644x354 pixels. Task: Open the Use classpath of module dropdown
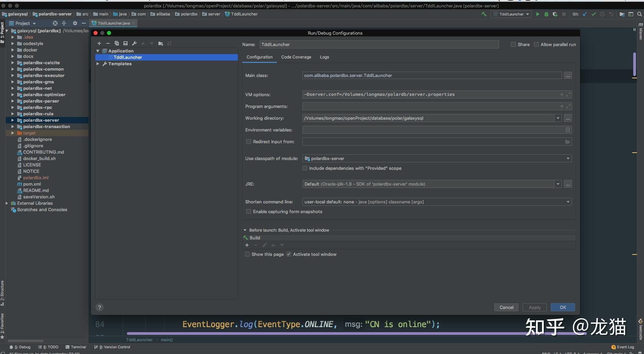click(437, 158)
